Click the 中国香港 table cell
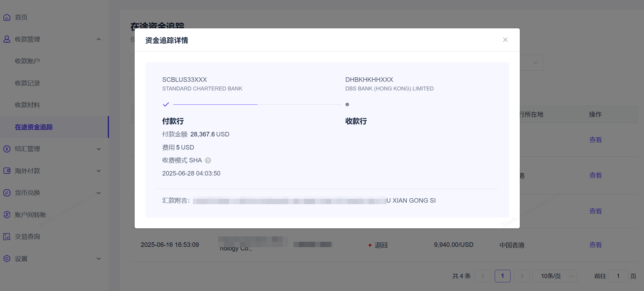The height and width of the screenshot is (291, 644). click(x=512, y=245)
